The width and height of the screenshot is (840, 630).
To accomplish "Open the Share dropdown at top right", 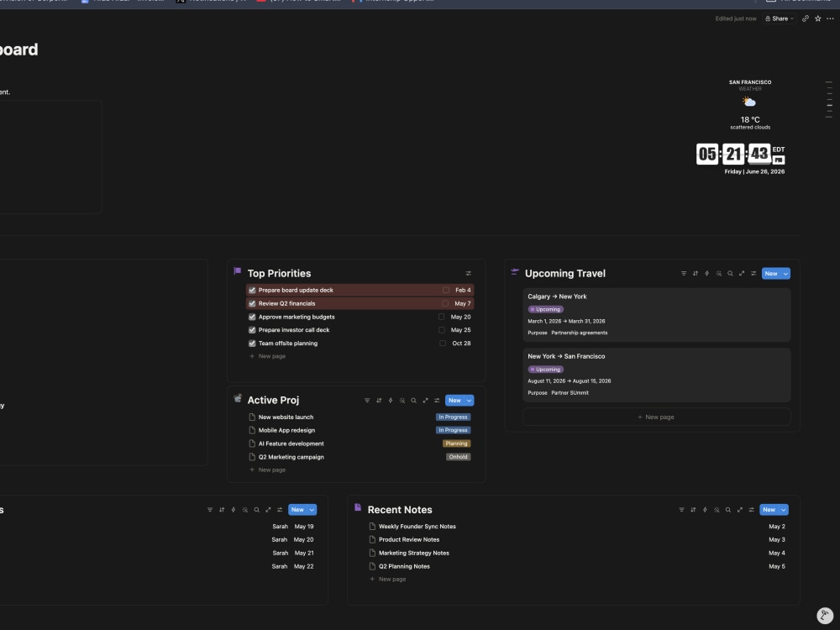I will (x=780, y=18).
